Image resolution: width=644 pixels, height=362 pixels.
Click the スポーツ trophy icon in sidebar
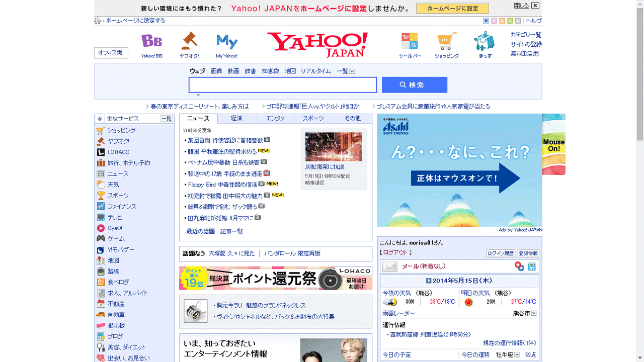coord(101,196)
